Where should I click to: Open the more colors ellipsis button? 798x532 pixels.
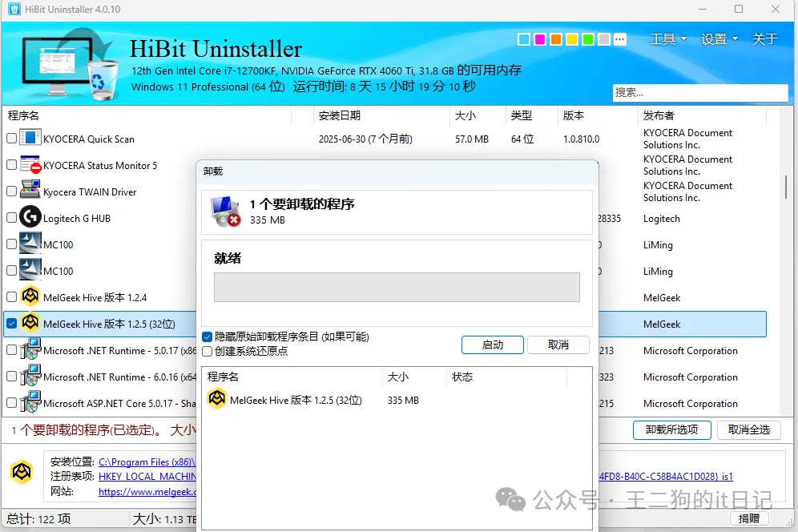click(x=620, y=39)
